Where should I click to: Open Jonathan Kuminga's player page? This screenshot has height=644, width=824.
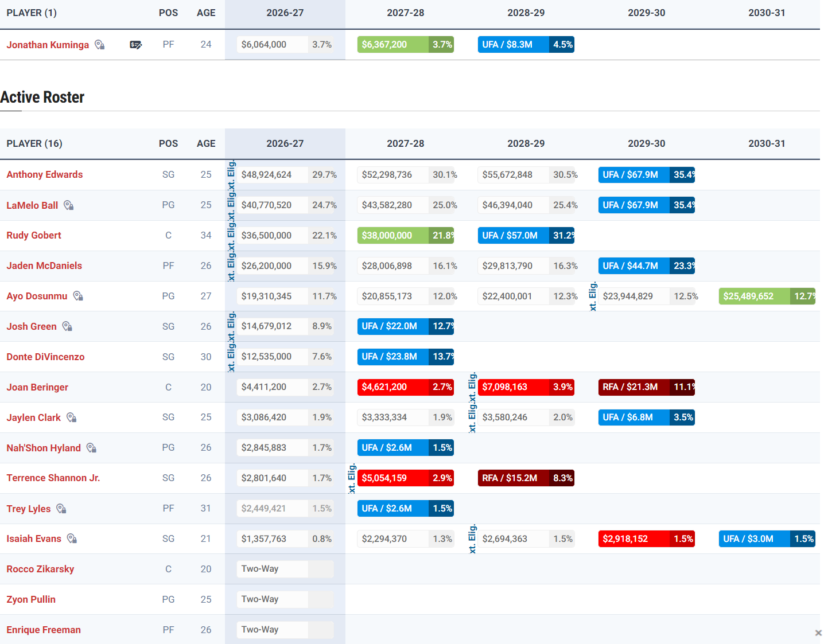[x=48, y=45]
